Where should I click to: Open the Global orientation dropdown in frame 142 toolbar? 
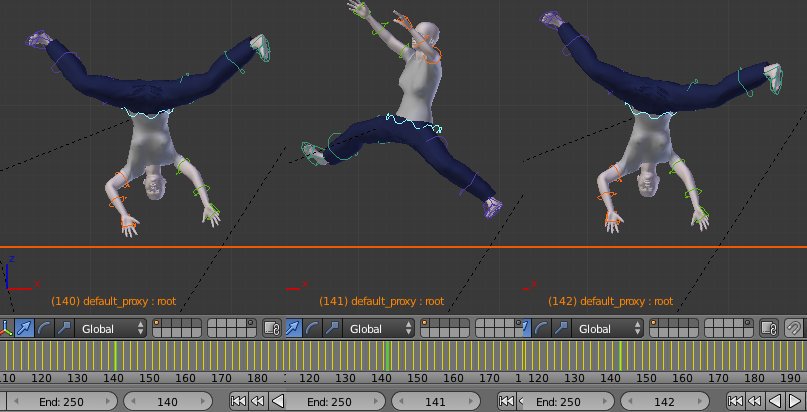tap(608, 328)
